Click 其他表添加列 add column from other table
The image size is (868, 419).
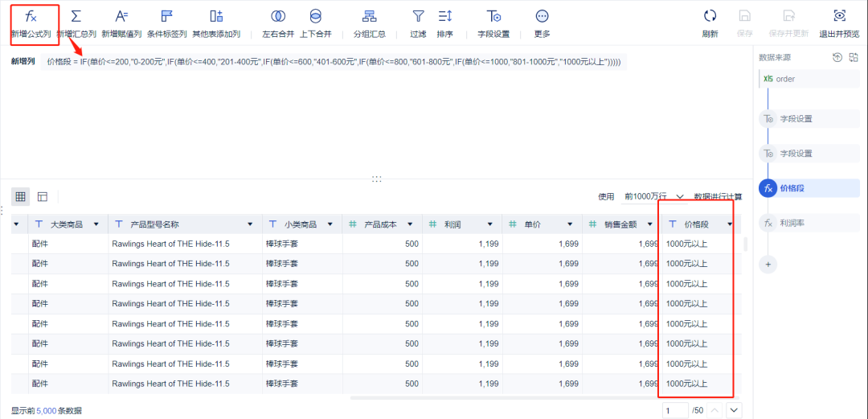pos(216,25)
